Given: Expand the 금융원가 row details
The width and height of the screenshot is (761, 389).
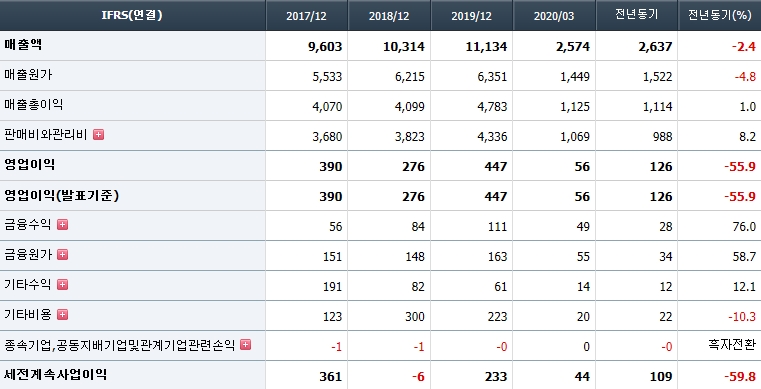Looking at the screenshot, I should point(62,254).
